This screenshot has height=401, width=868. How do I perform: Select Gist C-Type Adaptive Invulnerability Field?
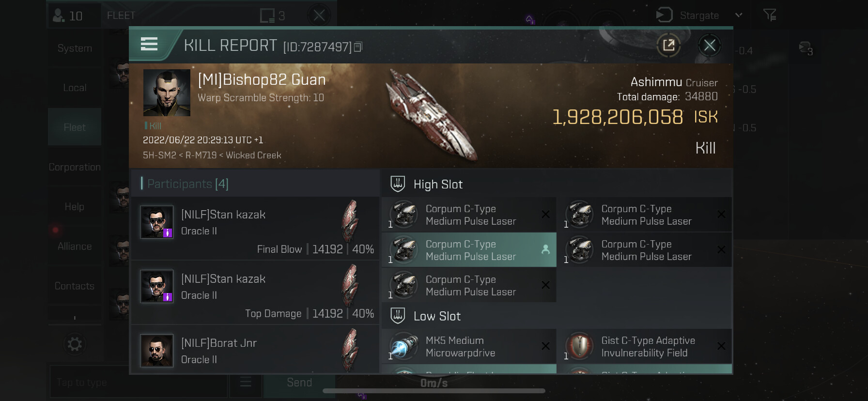pos(644,346)
